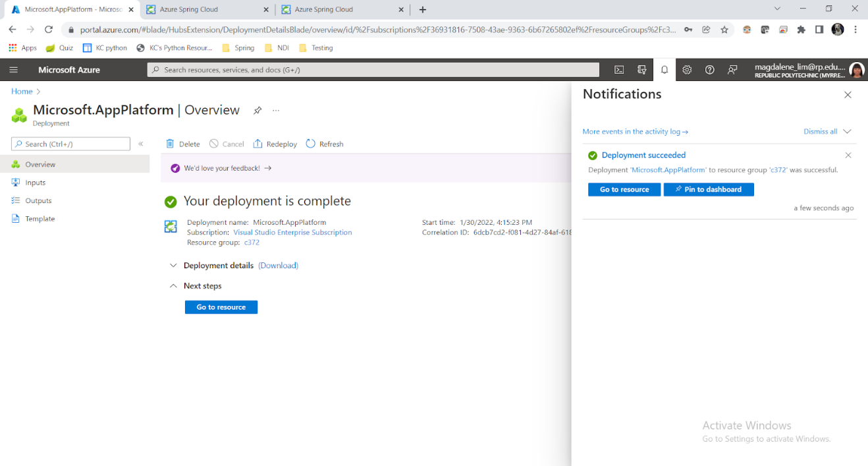Viewport: 868px width, 466px height.
Task: Open the Help question-mark icon
Action: coord(709,69)
